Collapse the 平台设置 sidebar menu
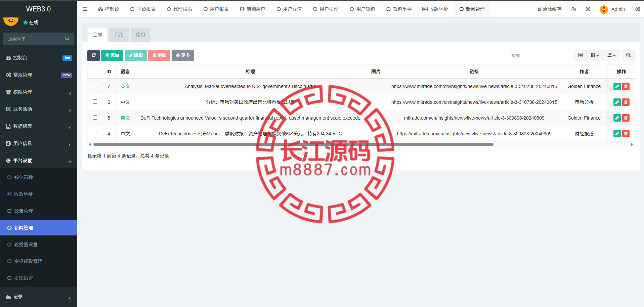Viewport: 644px width, 307px height. pos(39,161)
